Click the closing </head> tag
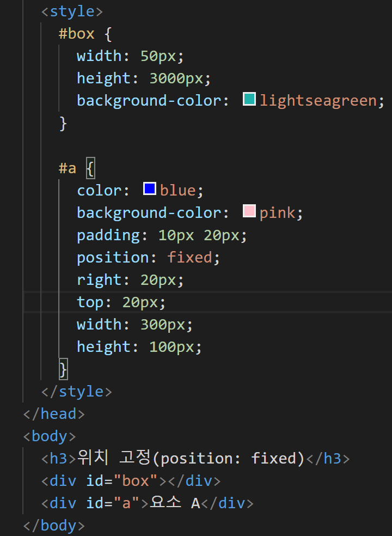 [54, 414]
